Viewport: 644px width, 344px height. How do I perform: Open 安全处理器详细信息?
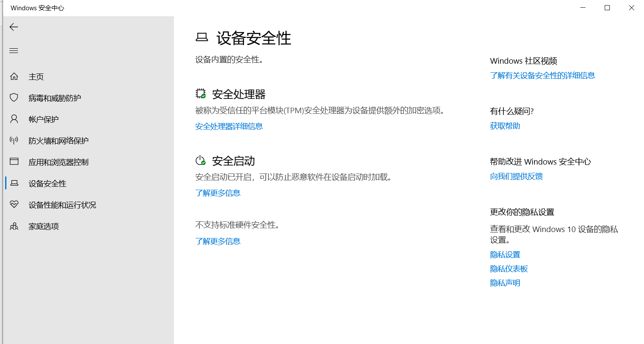point(229,126)
